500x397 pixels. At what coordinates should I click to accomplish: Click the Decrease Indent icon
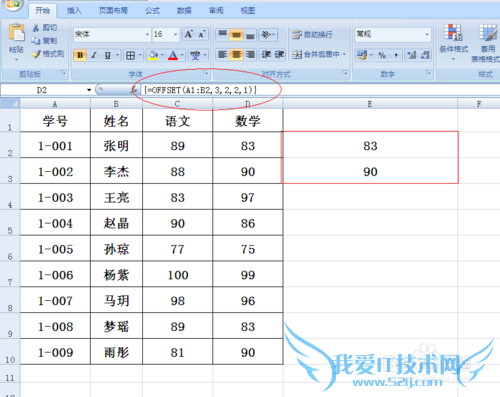[x=266, y=55]
